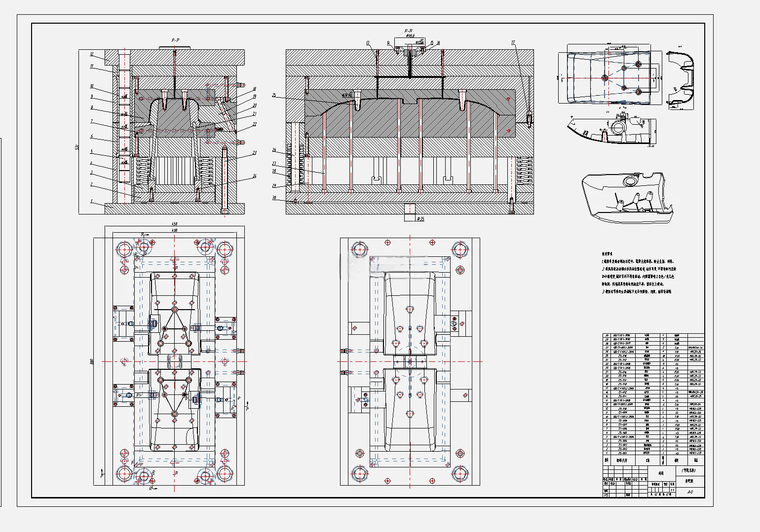Click the R-R section view label
The image size is (760, 532).
pos(409,31)
